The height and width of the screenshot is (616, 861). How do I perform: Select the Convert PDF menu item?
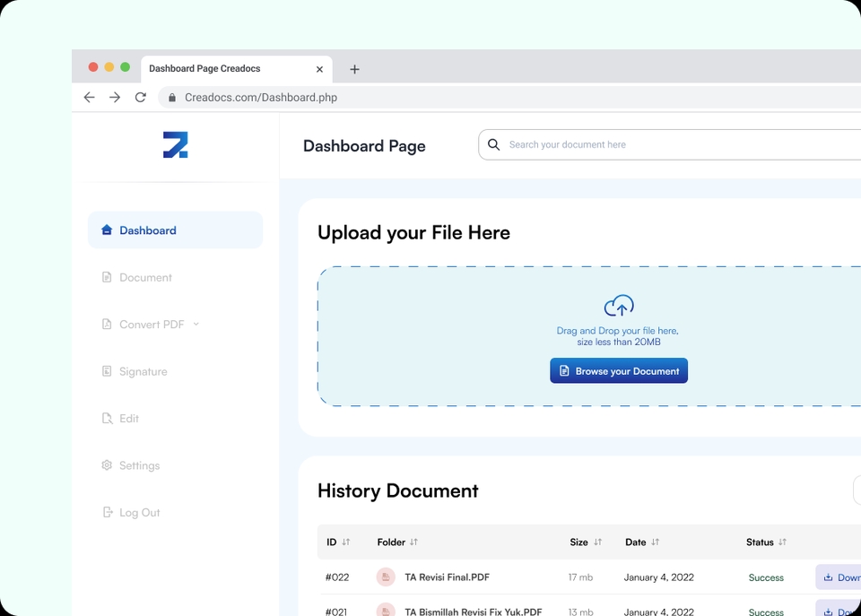[x=152, y=325]
